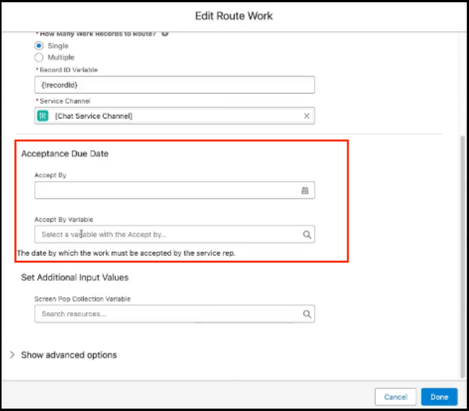The image size is (469, 411).
Task: Click the Cancel button
Action: coord(395,397)
